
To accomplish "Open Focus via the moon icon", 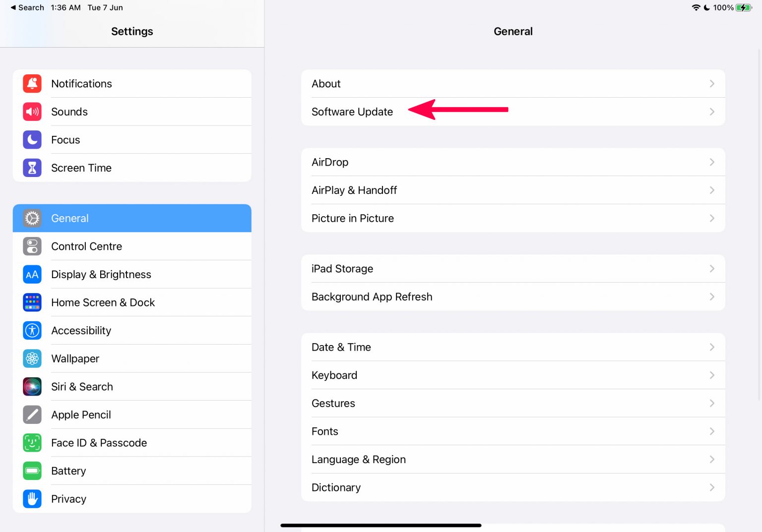I will (x=32, y=139).
